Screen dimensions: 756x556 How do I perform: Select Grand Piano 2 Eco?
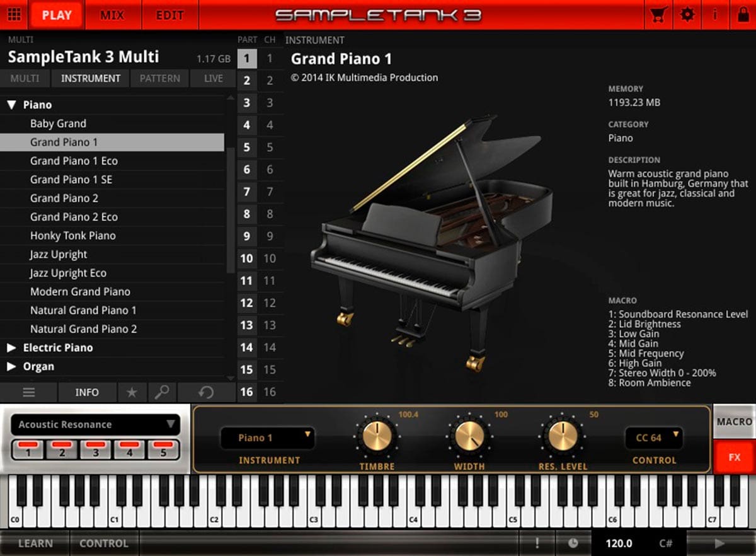pos(112,217)
